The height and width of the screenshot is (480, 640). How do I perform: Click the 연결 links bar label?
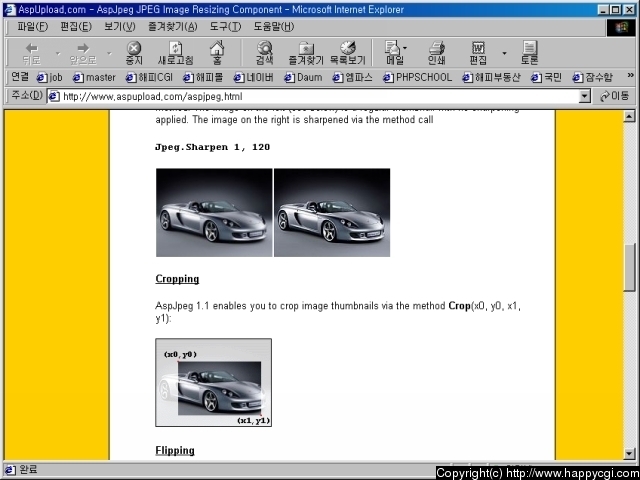20,77
